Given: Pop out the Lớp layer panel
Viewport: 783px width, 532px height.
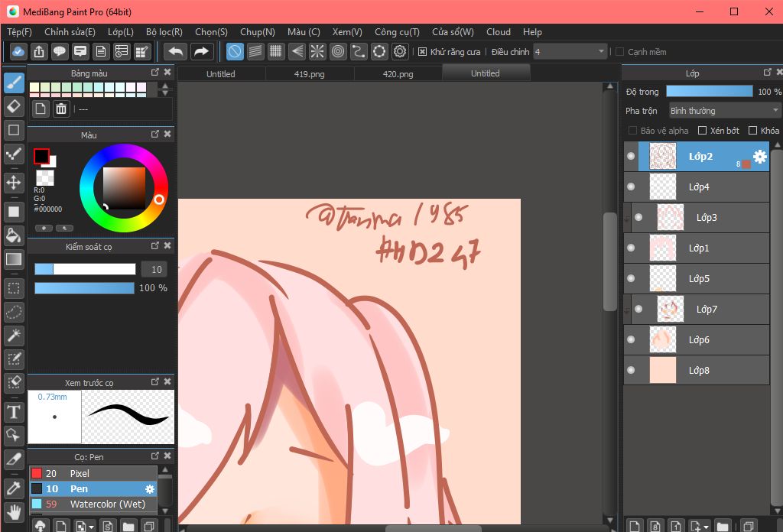Looking at the screenshot, I should tap(768, 73).
